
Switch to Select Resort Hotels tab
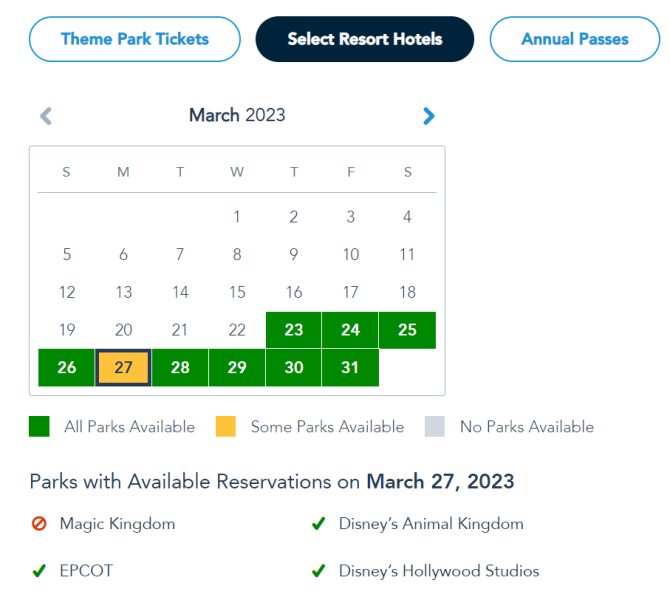(365, 40)
